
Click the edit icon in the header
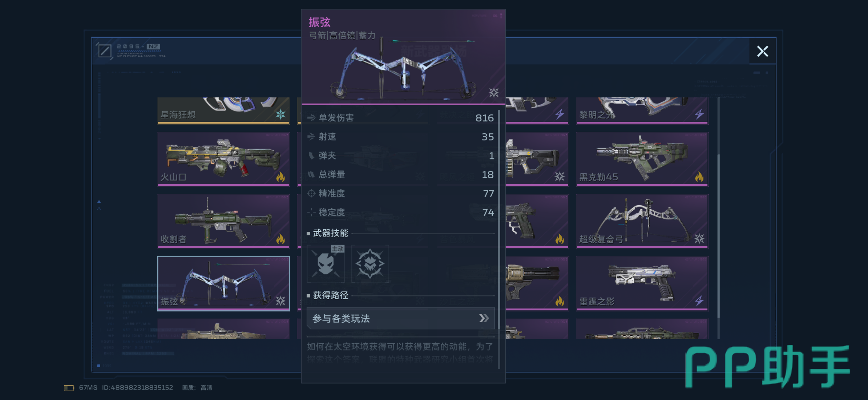105,51
